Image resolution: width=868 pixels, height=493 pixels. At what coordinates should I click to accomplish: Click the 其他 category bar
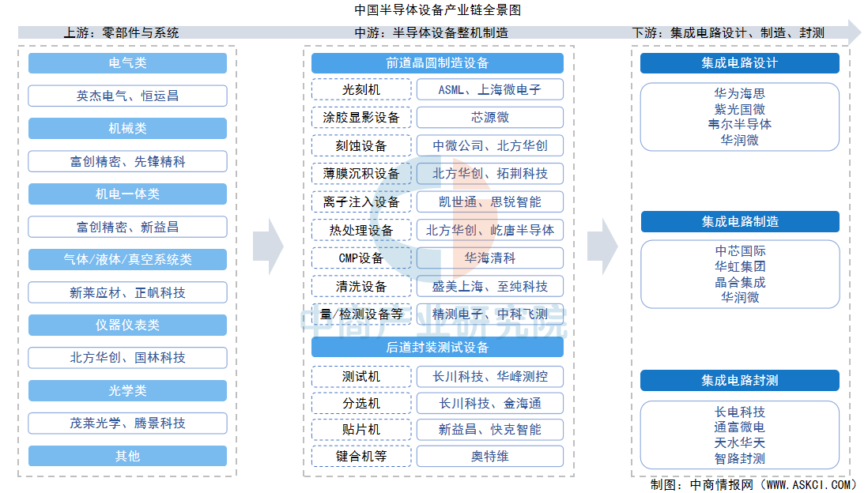[127, 456]
